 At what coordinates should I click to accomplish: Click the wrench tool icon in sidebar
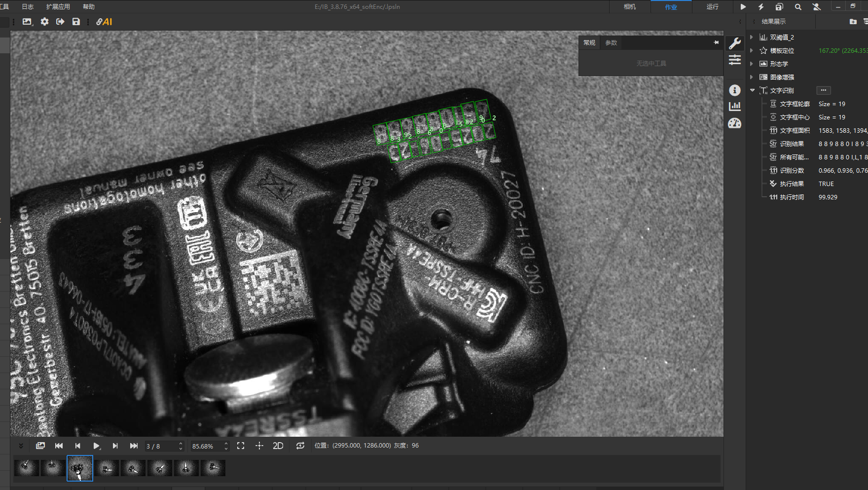pyautogui.click(x=734, y=43)
